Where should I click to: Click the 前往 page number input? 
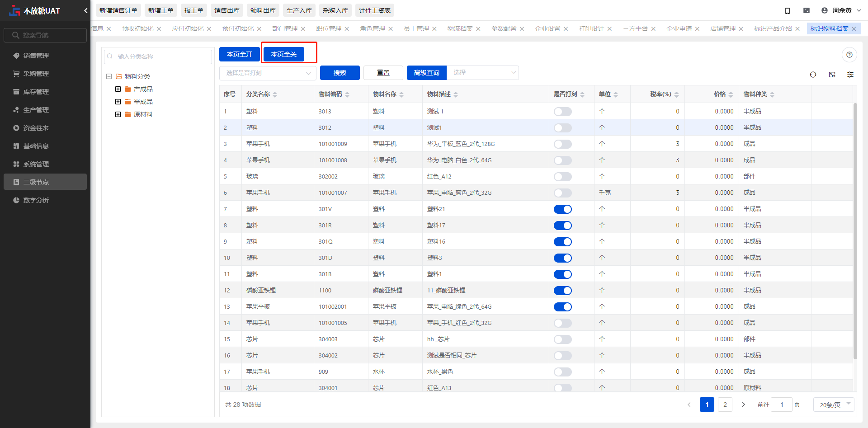[782, 404]
